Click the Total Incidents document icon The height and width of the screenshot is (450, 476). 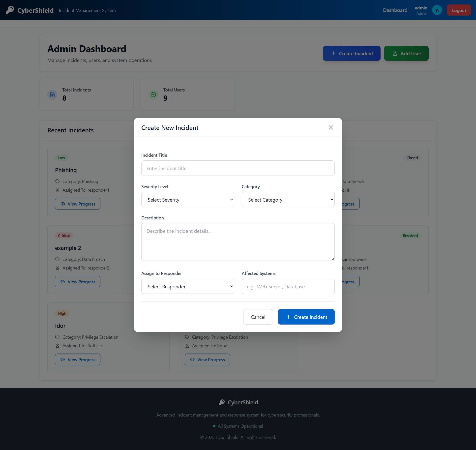point(52,94)
